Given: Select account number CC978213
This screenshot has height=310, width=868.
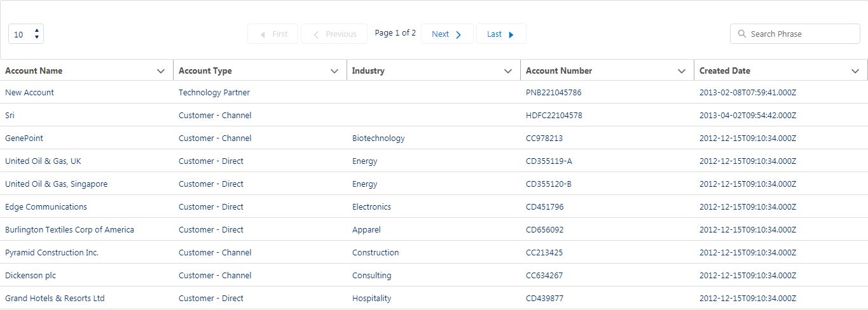Looking at the screenshot, I should [x=544, y=138].
